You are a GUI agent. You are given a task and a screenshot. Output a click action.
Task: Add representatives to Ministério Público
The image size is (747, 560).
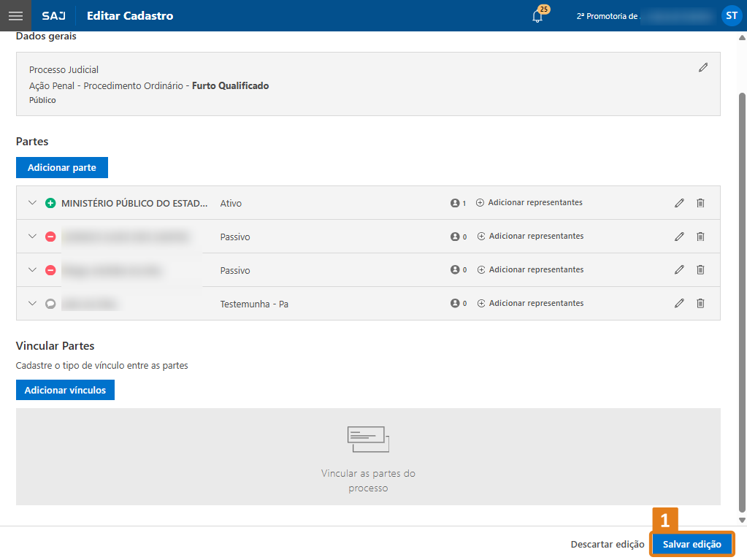click(529, 203)
